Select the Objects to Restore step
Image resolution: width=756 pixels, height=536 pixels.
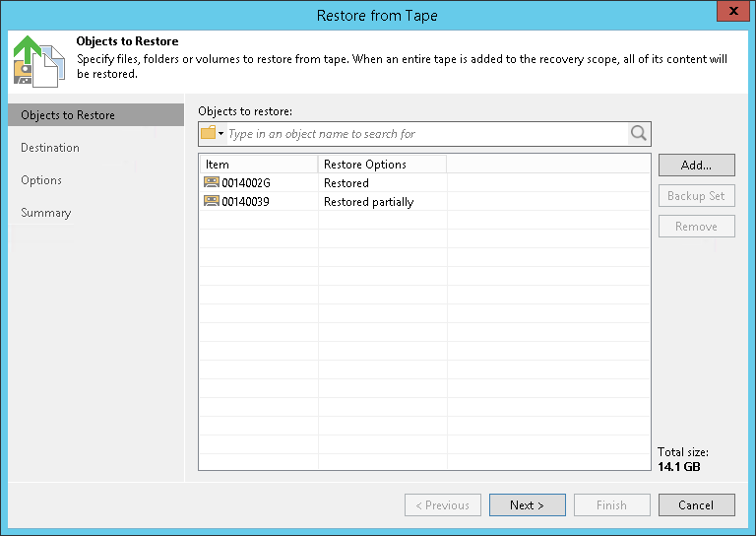(95, 115)
